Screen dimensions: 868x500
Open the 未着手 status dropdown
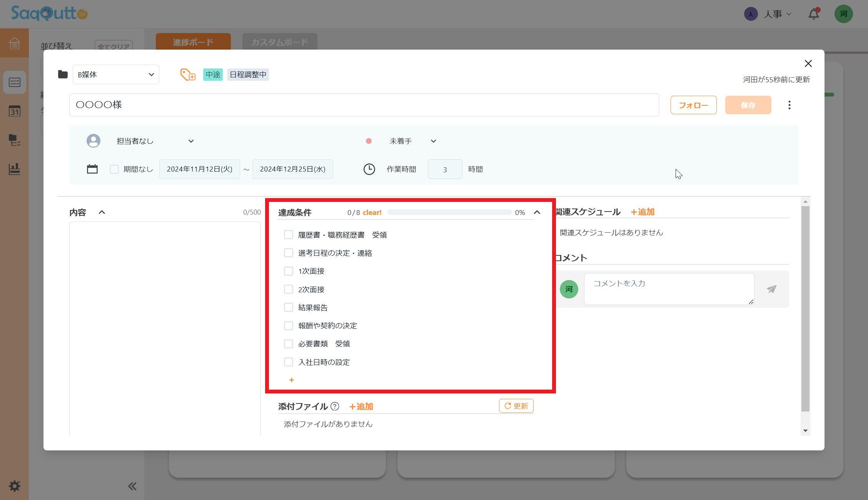412,141
